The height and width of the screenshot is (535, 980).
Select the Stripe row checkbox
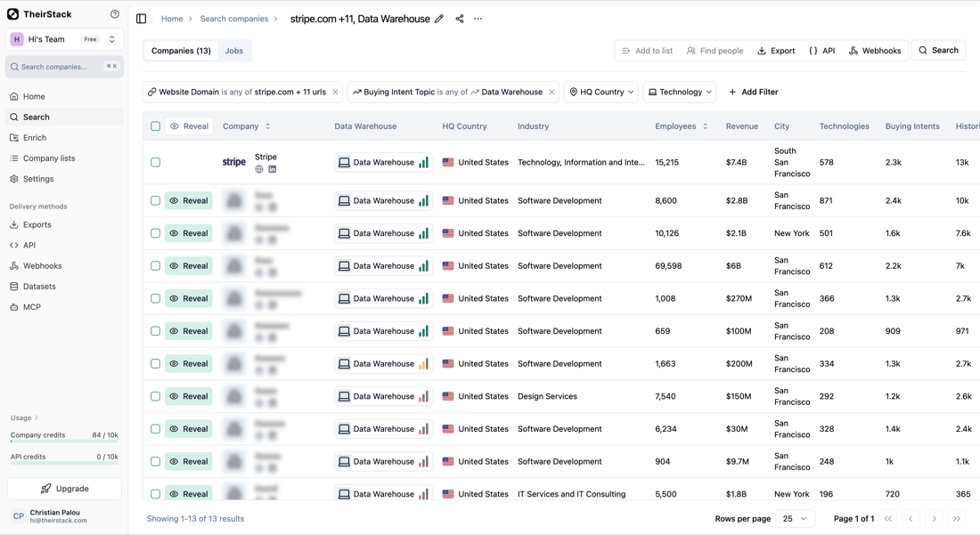pyautogui.click(x=156, y=162)
